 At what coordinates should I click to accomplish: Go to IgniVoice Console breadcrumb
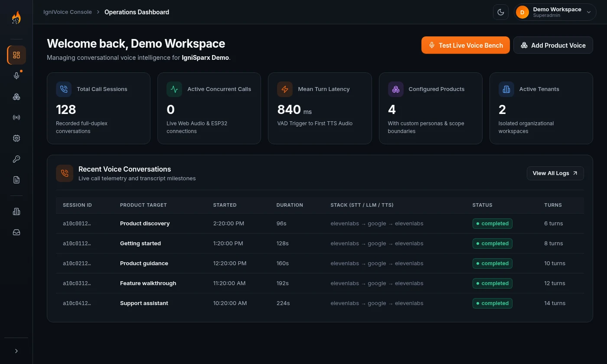point(68,12)
